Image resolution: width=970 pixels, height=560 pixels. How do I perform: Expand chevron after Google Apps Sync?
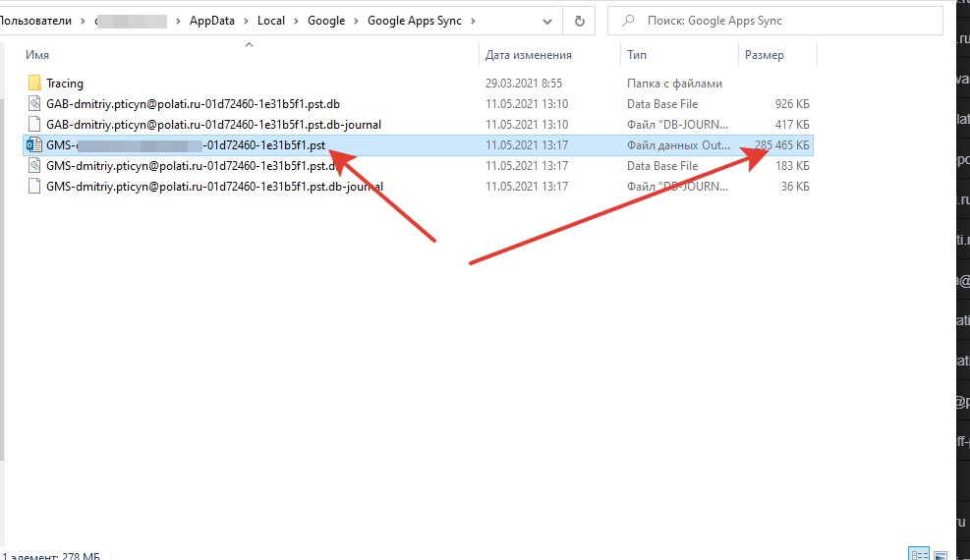click(x=474, y=21)
